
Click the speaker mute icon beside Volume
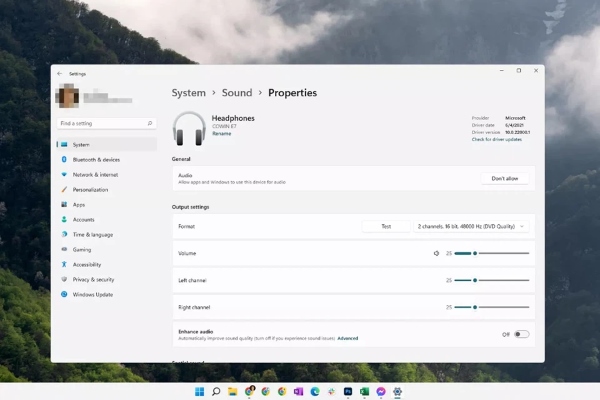pos(436,254)
